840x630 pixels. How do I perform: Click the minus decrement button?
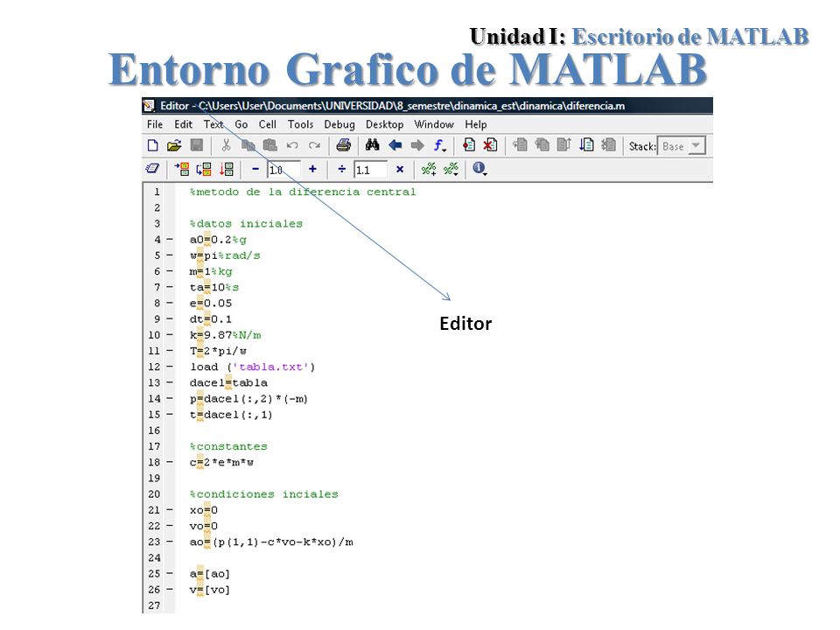(255, 169)
